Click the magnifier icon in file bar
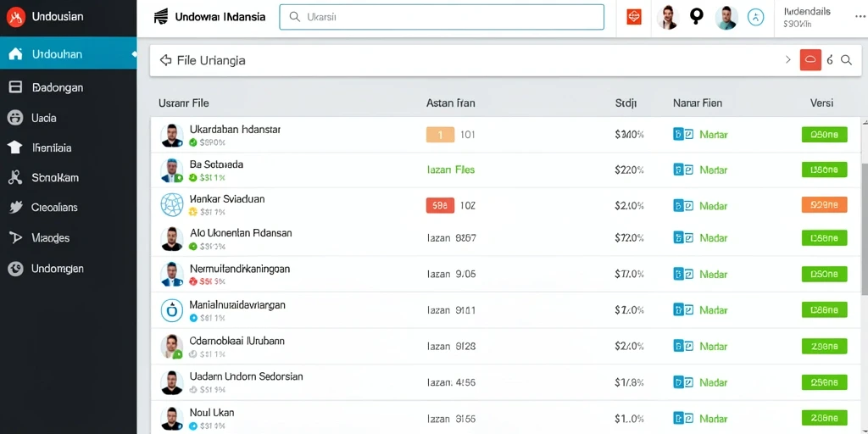 coord(846,60)
